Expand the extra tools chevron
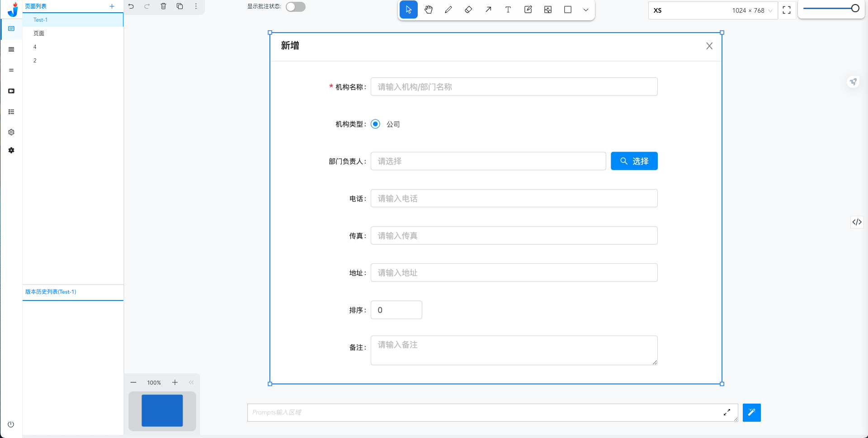The image size is (868, 438). coord(586,10)
